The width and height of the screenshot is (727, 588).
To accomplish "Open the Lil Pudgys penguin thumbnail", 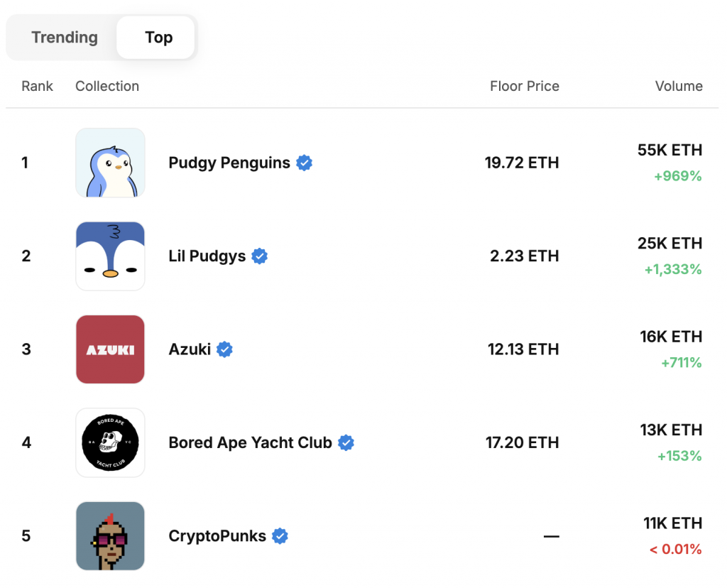I will (110, 256).
